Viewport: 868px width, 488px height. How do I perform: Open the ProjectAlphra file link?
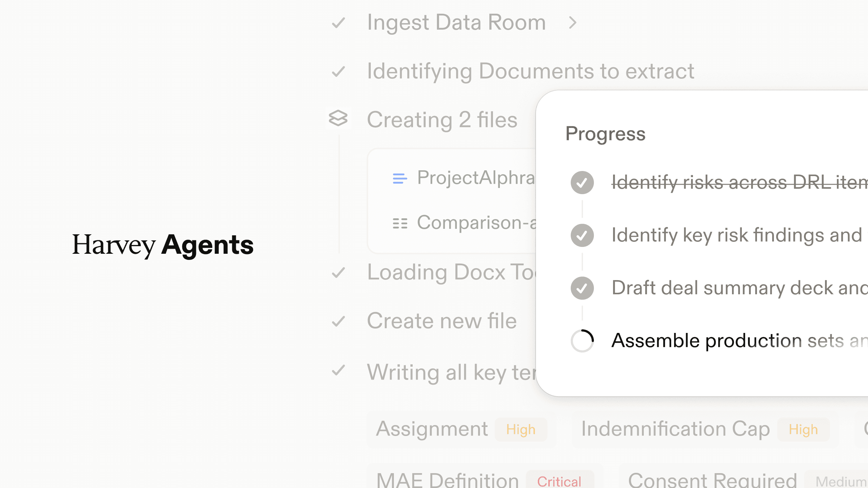point(476,178)
